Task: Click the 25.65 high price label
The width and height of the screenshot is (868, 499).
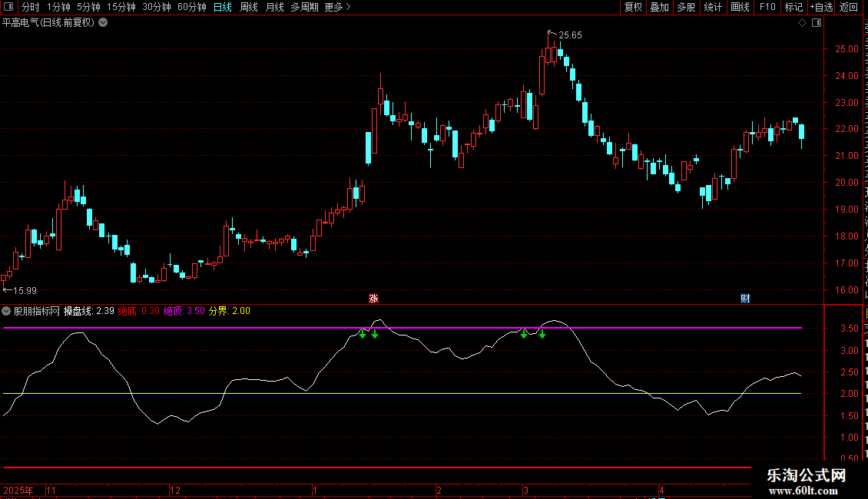Action: (x=570, y=35)
